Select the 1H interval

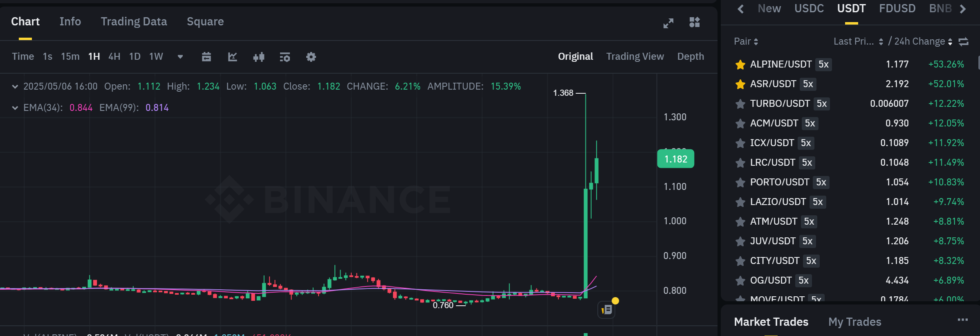pos(94,56)
